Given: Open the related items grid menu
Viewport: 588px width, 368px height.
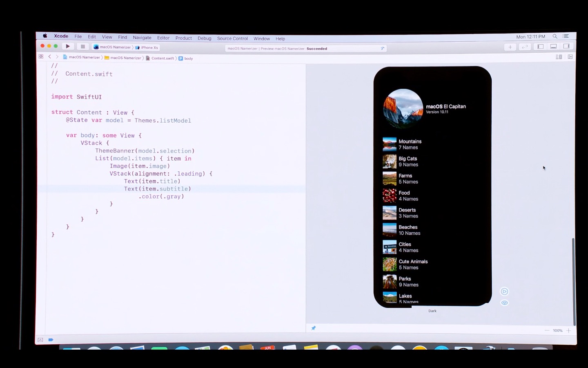Looking at the screenshot, I should [41, 57].
